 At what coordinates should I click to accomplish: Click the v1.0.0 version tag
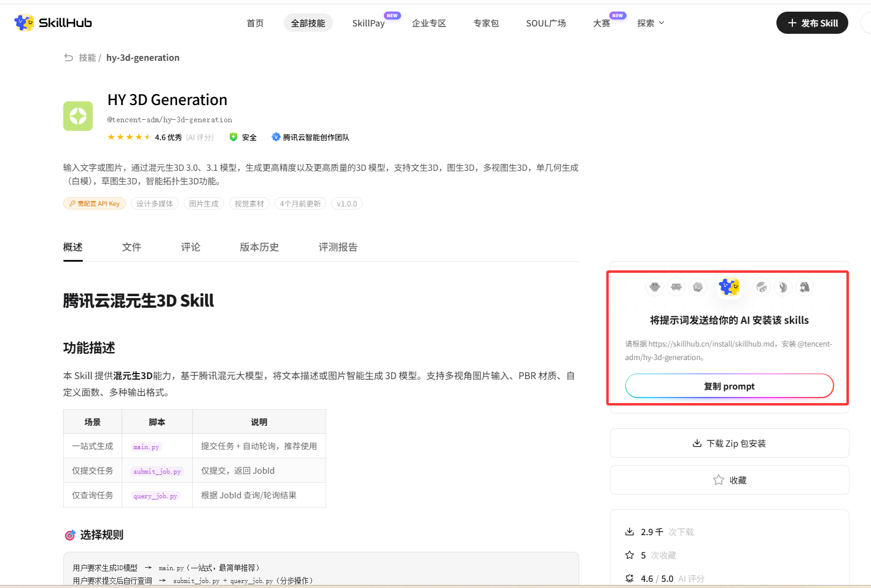[346, 203]
